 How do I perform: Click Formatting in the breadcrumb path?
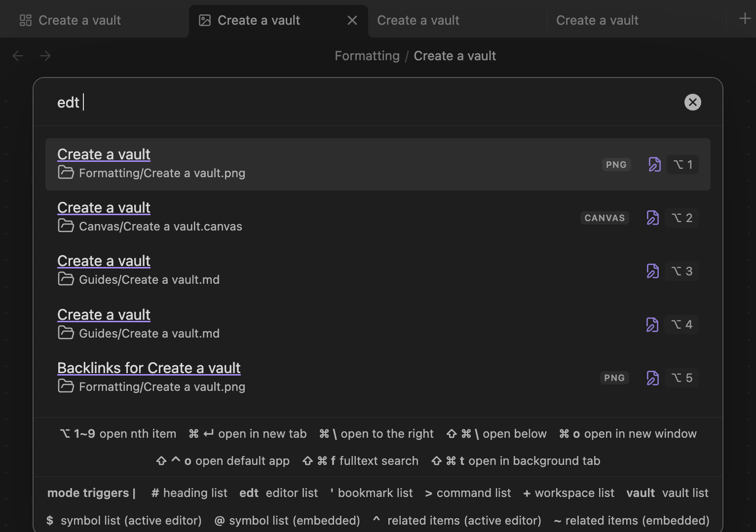[367, 56]
